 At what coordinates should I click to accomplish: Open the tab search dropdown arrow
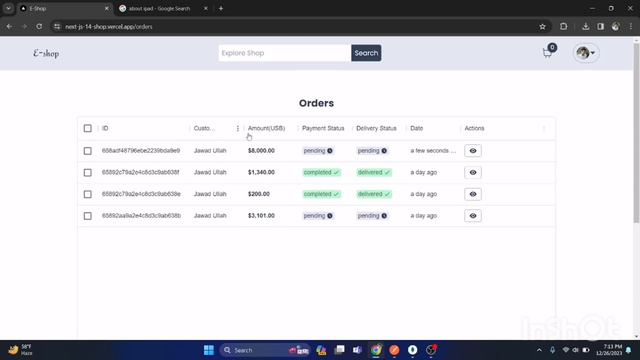click(8, 8)
